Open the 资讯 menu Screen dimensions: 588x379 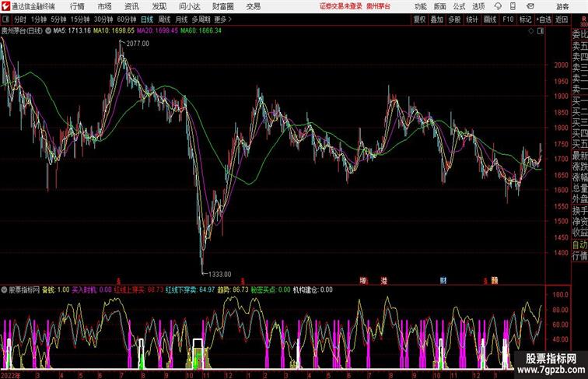[131, 6]
